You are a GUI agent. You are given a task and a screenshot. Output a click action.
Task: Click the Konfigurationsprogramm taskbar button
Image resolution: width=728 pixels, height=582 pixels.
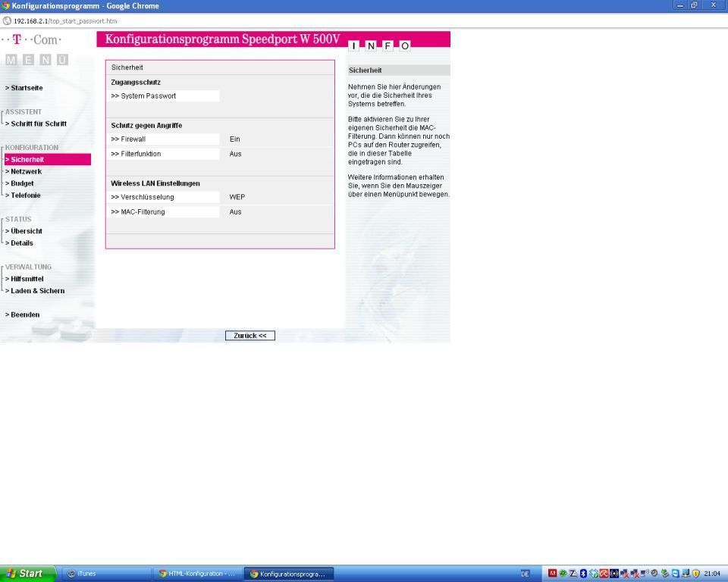288,574
